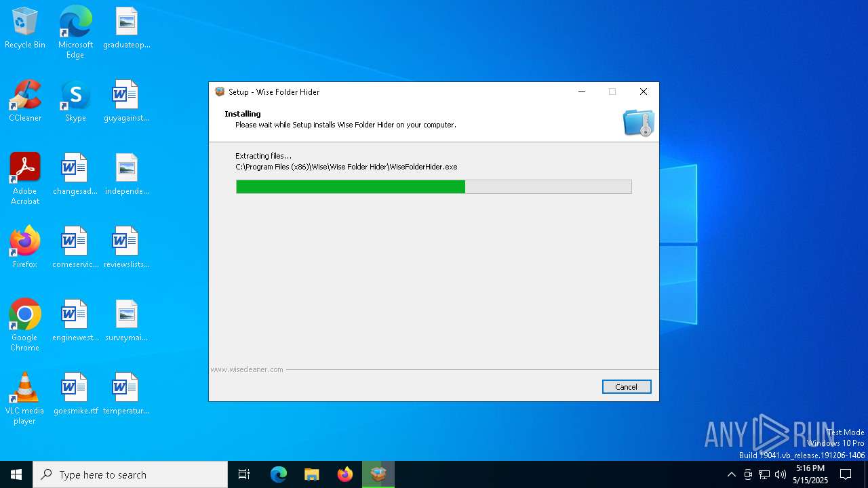The image size is (868, 488).
Task: Open the Action Center notifications icon
Action: coord(846,474)
